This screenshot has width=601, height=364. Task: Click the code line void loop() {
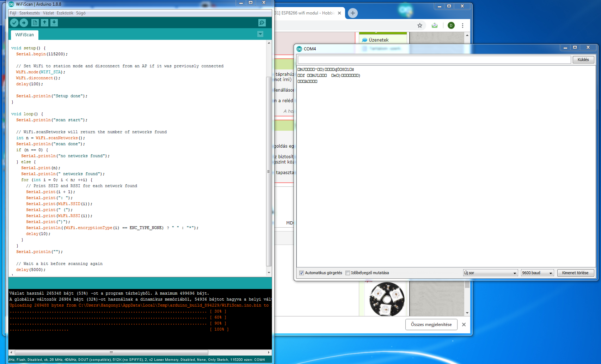click(27, 114)
